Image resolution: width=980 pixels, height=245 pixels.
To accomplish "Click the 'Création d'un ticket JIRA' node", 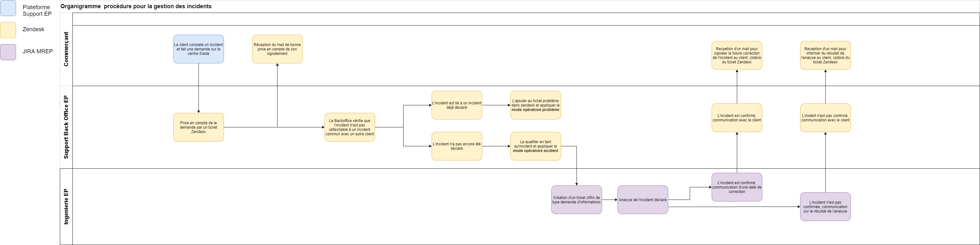I will [576, 200].
